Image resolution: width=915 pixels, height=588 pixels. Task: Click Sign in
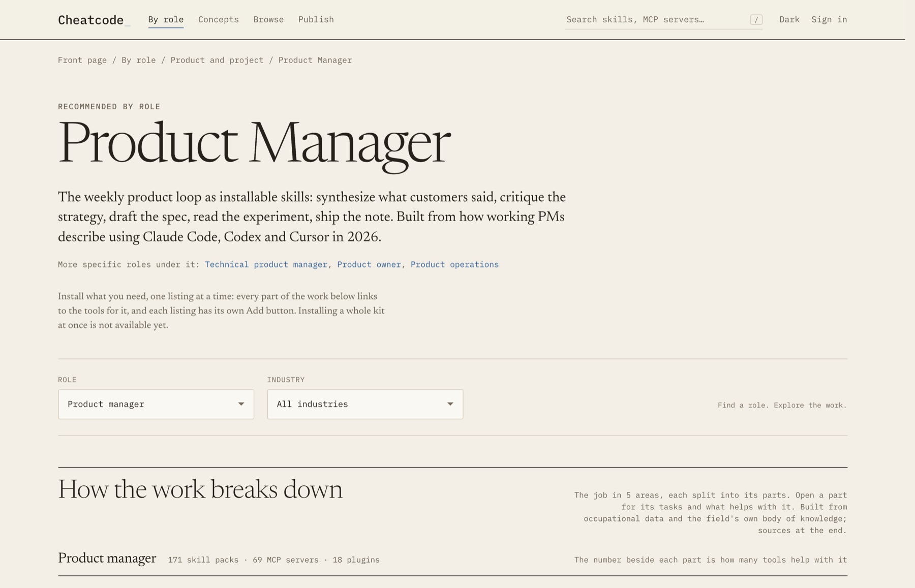tap(829, 19)
